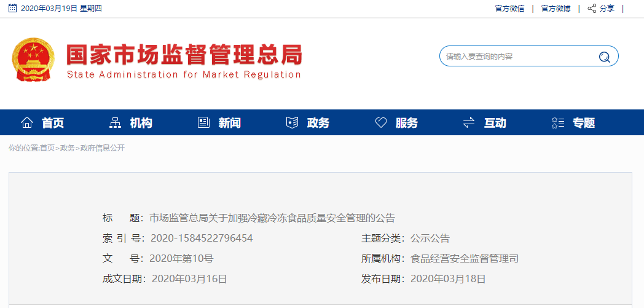Click the 发布日期 value 2020年03月18日

(448, 279)
